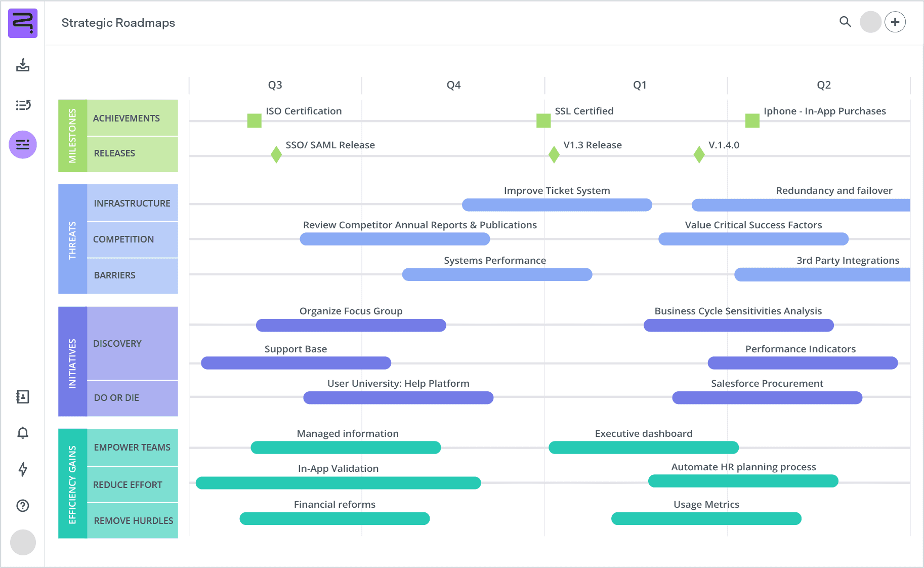Screen dimensions: 924x568
Task: Select the DISCOVERY row label
Action: (117, 343)
